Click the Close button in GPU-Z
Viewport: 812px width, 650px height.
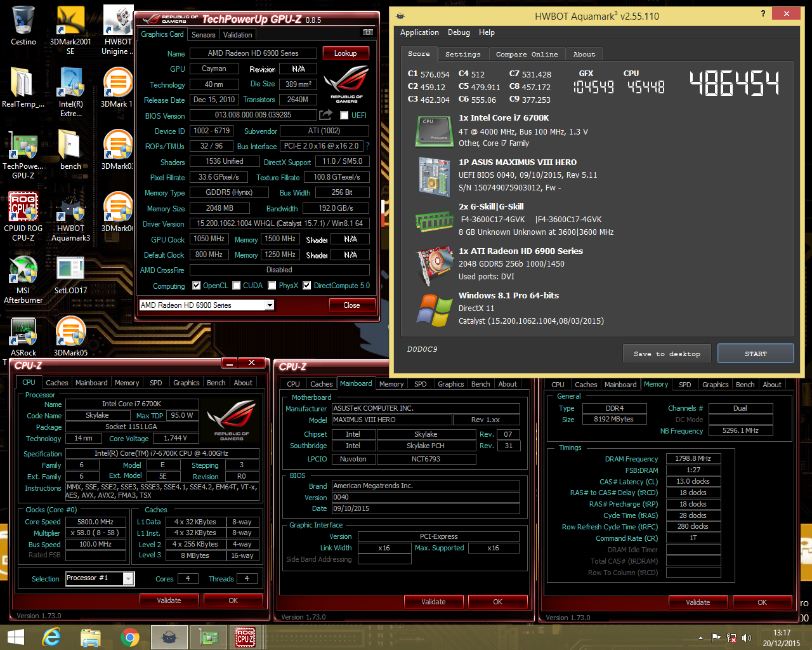click(x=351, y=305)
